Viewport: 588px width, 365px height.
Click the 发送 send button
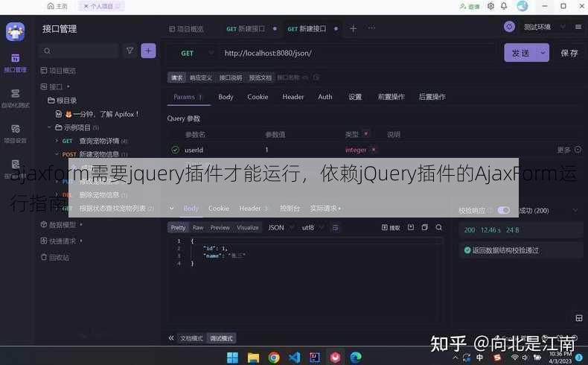pyautogui.click(x=521, y=53)
